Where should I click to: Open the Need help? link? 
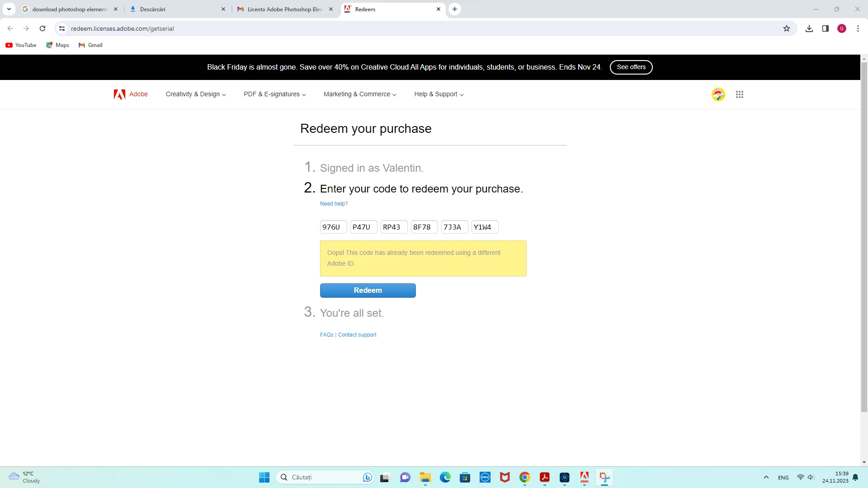(334, 204)
